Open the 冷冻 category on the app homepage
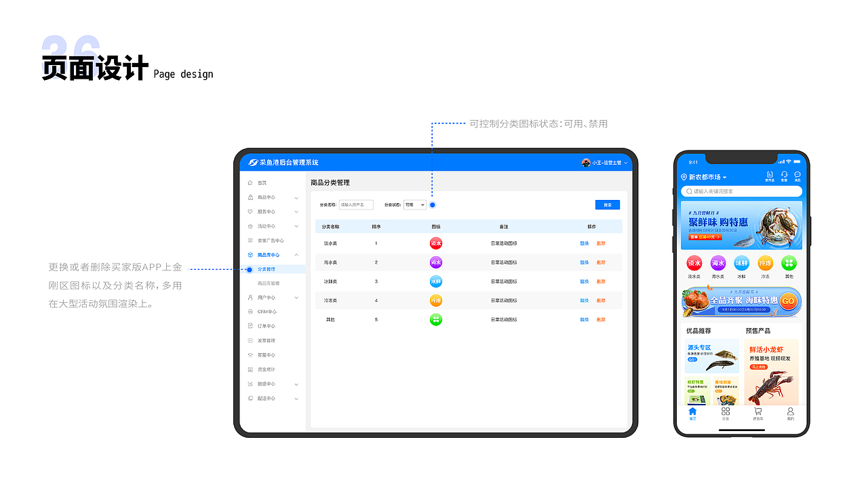This screenshot has width=868, height=488. point(765,264)
